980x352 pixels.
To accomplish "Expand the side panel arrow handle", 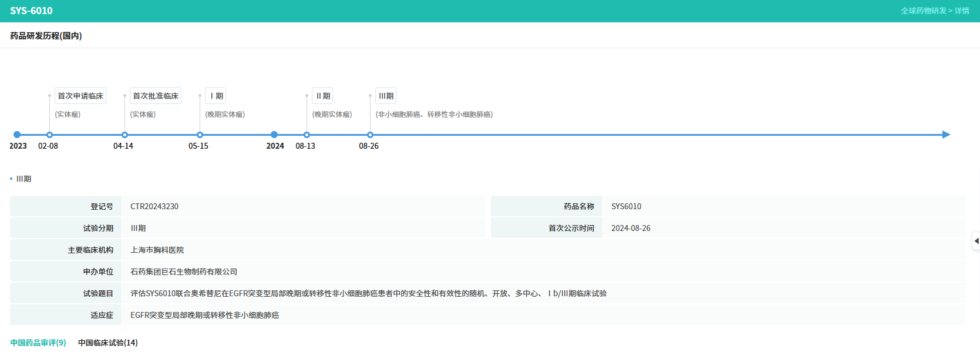I will (x=976, y=241).
